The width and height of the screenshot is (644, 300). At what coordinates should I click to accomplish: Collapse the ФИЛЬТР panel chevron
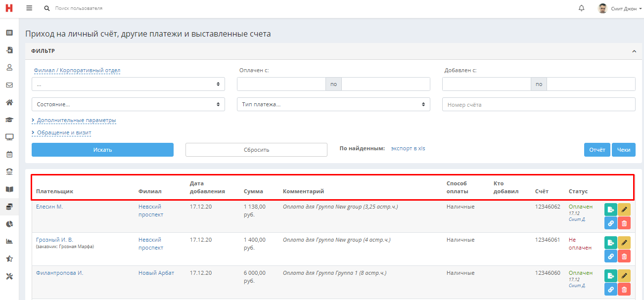click(634, 51)
